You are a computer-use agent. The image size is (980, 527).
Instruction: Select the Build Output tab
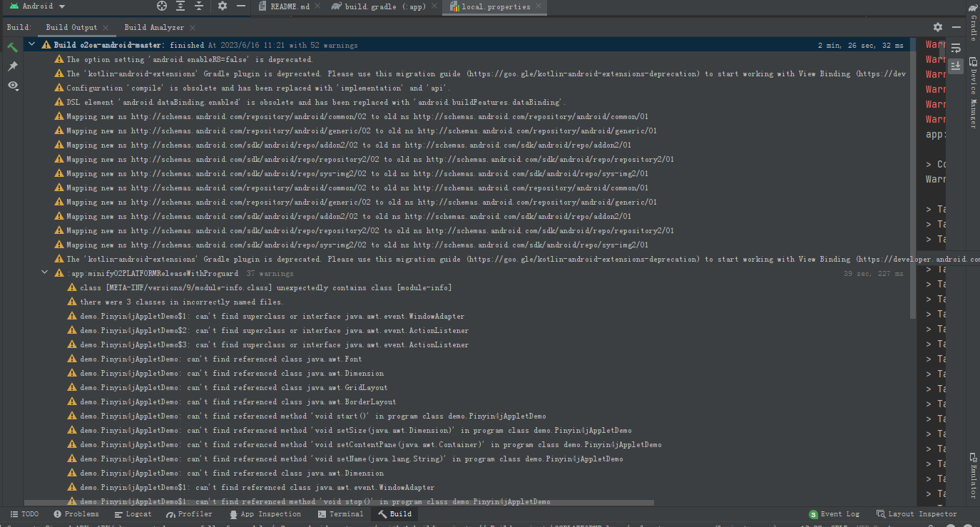click(x=71, y=27)
